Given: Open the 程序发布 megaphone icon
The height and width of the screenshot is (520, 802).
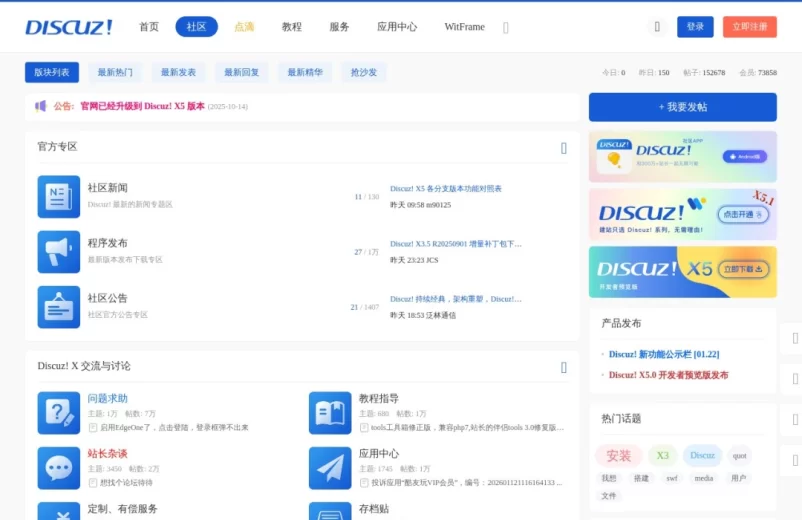Looking at the screenshot, I should (59, 252).
